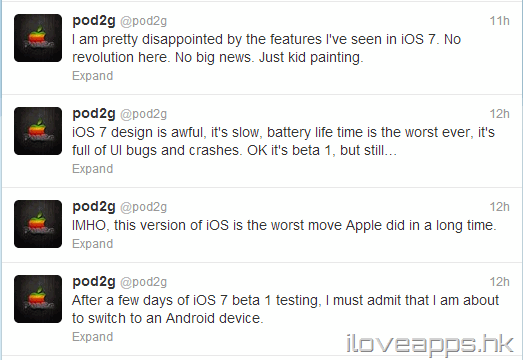Open 12h timestamp on the IMHO tweet

500,207
